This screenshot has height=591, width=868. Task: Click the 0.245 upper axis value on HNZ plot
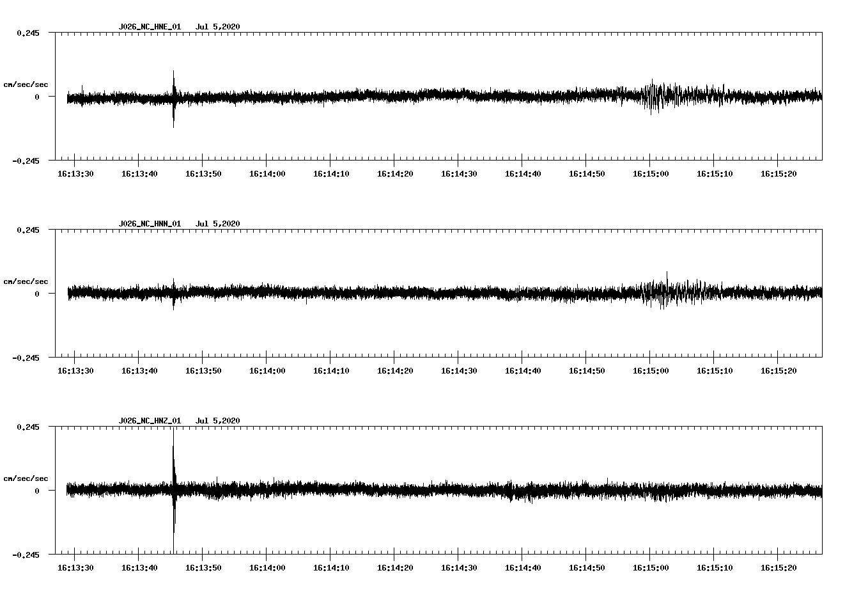click(x=27, y=427)
